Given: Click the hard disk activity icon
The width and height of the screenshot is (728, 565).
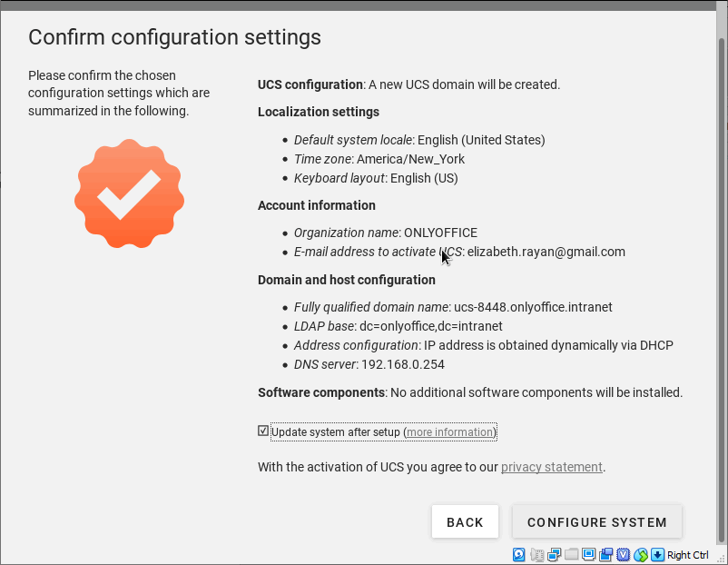Looking at the screenshot, I should 519,555.
